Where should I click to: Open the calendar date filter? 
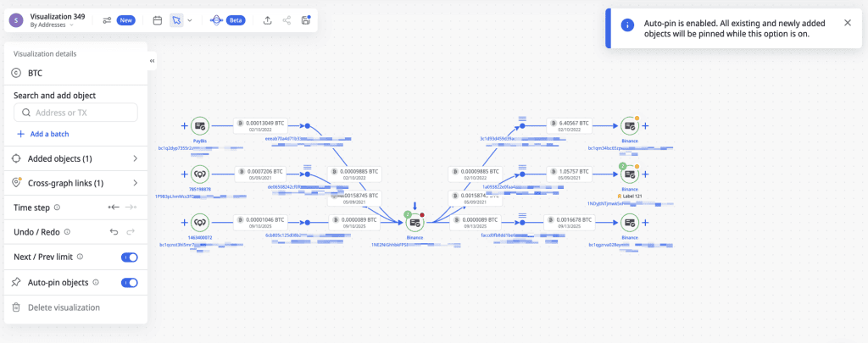[157, 20]
